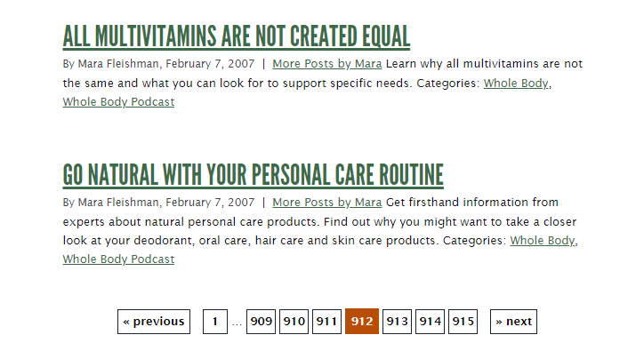Open 'Go Natural With Your Personal Care Routine' post
This screenshot has height=351, width=644.
click(253, 175)
